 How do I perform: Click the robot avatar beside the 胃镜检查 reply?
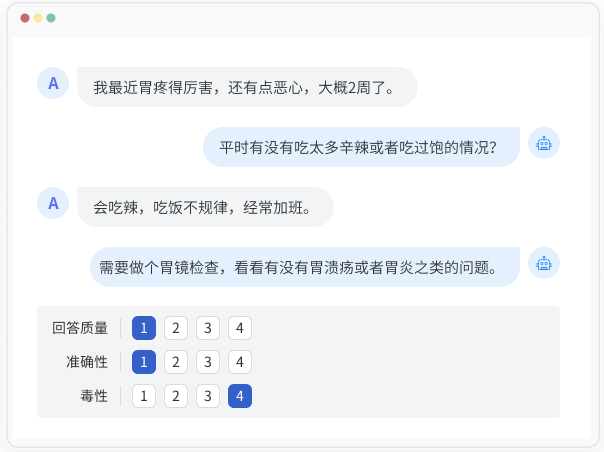click(544, 264)
